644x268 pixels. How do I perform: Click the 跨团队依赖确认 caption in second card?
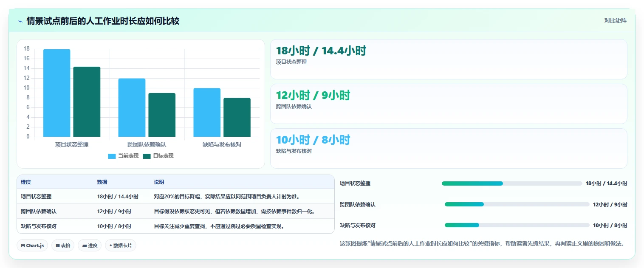pyautogui.click(x=294, y=106)
